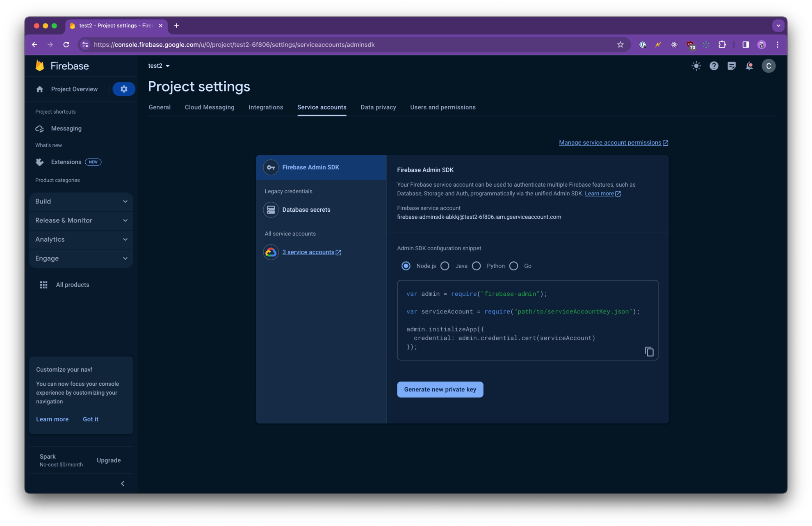812x526 pixels.
Task: Open the Users and permissions tab
Action: (443, 107)
